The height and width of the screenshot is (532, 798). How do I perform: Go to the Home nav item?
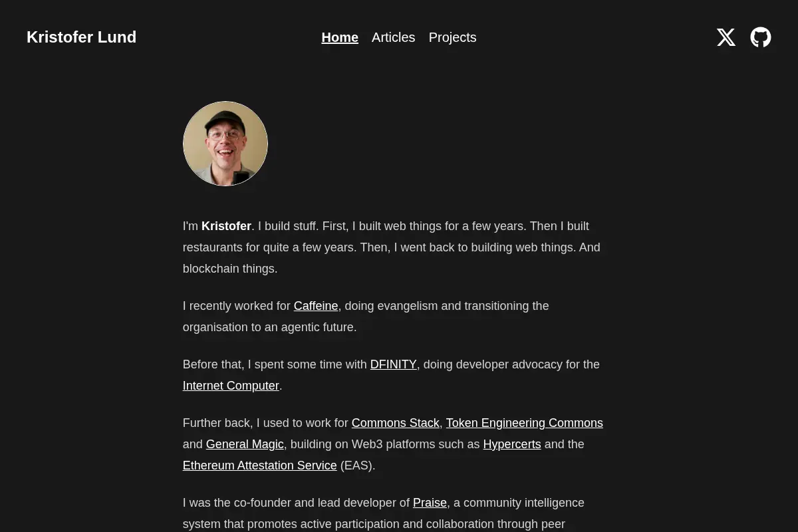coord(340,37)
